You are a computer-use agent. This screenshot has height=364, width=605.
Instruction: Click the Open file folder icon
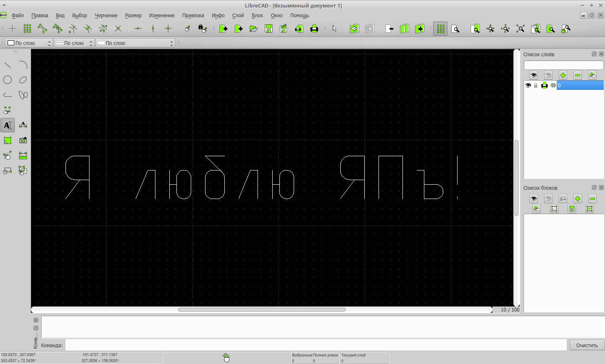point(253,29)
